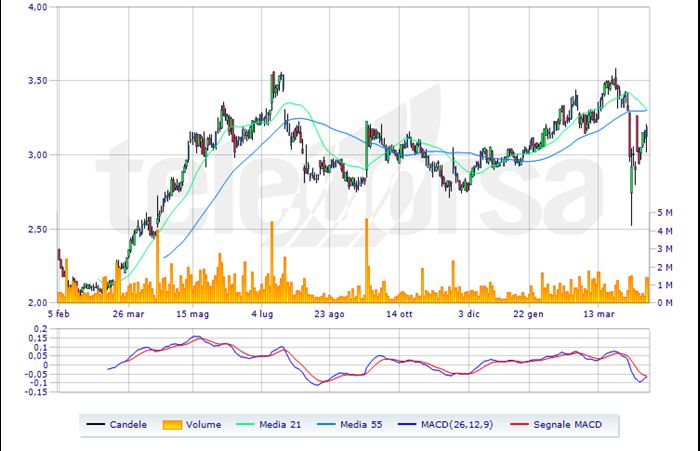Click the orange Volume swatch in legend

[x=174, y=425]
